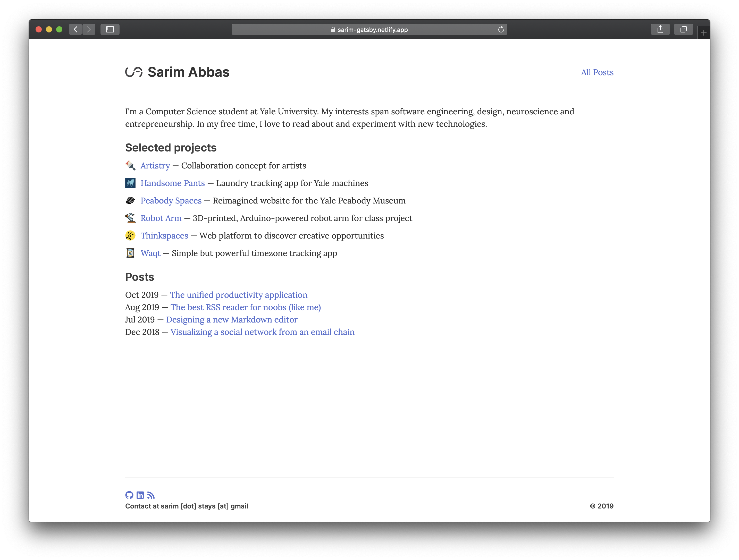This screenshot has width=739, height=560.
Task: Open the RSS feed icon in footer
Action: 151,495
